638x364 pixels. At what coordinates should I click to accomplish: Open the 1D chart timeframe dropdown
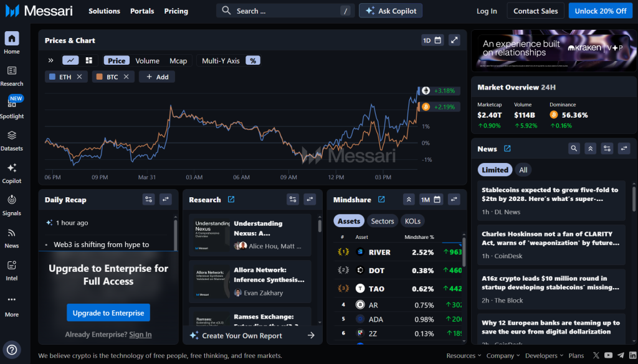pyautogui.click(x=432, y=40)
